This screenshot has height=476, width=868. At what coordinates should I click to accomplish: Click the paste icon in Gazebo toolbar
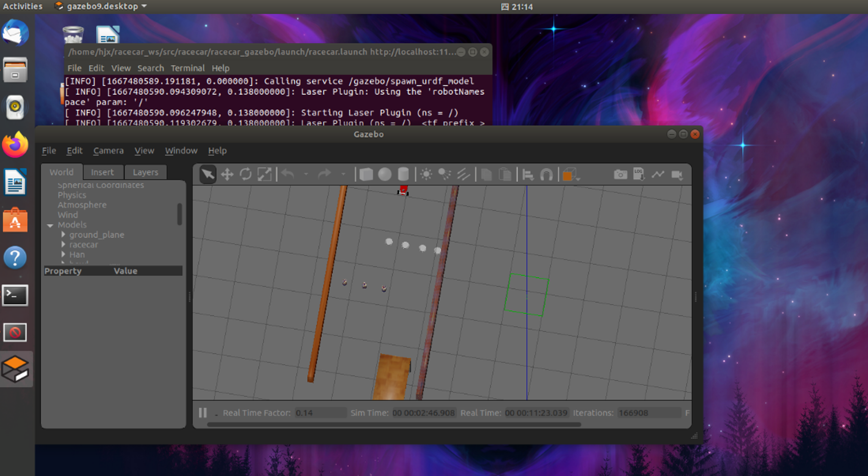505,174
